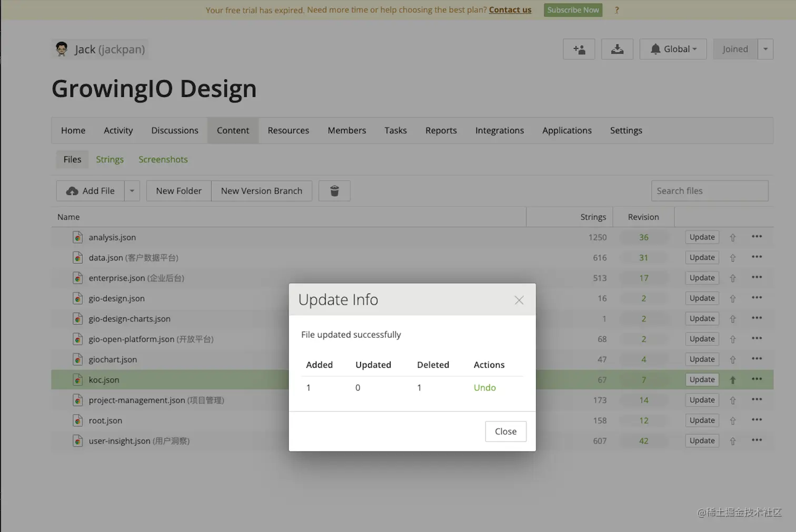Click the file icon of root.json
796x532 pixels.
[77, 420]
